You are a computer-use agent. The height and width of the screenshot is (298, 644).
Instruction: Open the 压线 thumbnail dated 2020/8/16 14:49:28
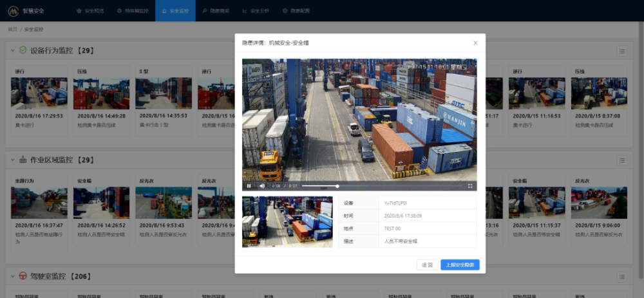(102, 93)
